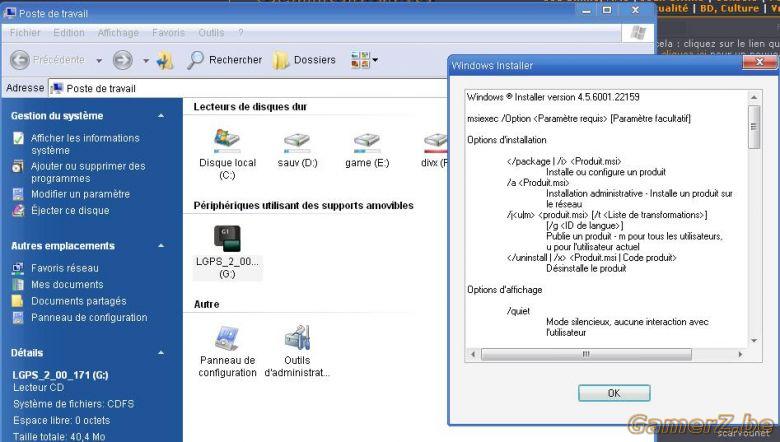Image resolution: width=780 pixels, height=442 pixels.
Task: Click Périphériques utilisant des supports amovibles heading
Action: coord(303,205)
